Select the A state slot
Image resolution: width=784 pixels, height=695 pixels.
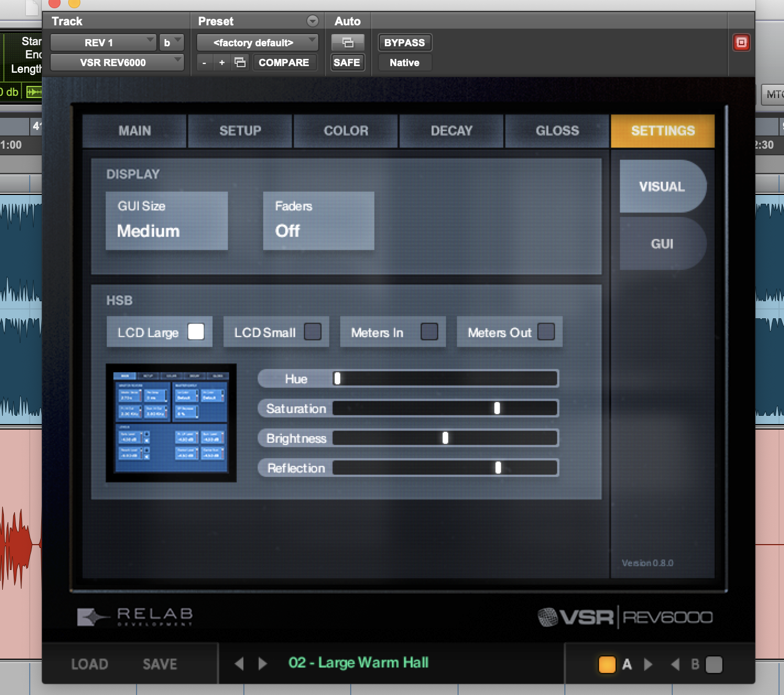pyautogui.click(x=607, y=664)
